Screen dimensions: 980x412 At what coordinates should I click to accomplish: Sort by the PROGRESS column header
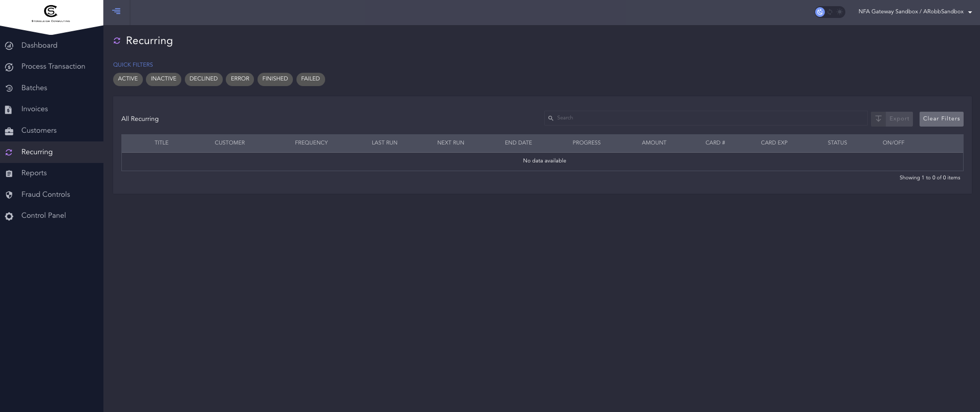(x=586, y=143)
